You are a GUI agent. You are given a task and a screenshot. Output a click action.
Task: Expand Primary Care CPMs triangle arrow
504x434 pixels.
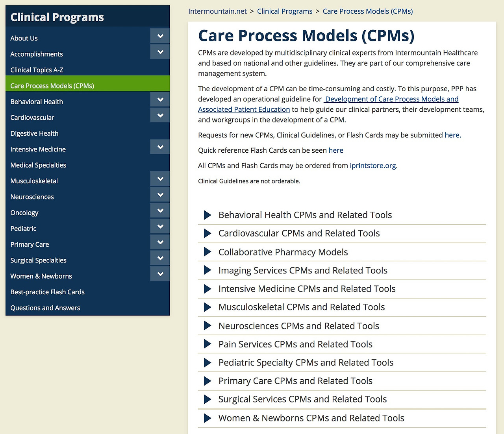tap(208, 381)
